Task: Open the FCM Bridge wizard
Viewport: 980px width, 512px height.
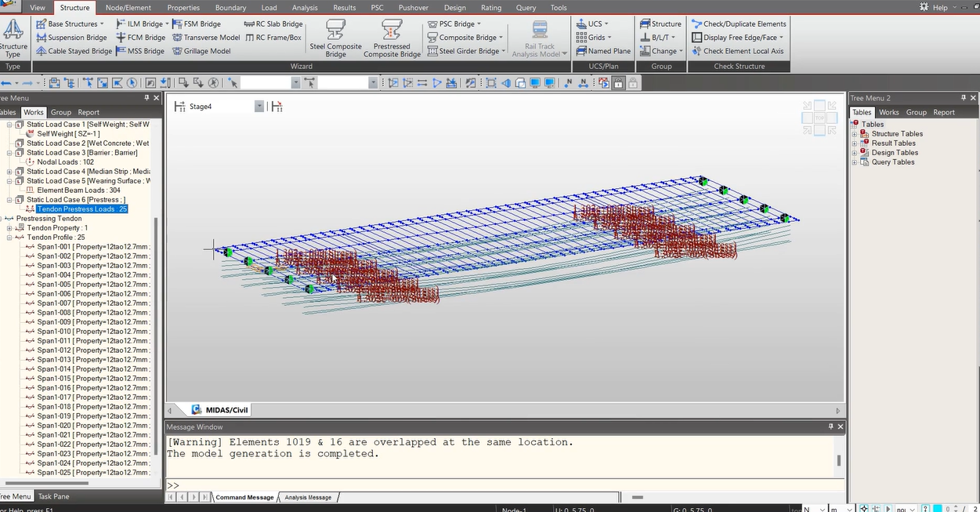Action: click(x=140, y=37)
